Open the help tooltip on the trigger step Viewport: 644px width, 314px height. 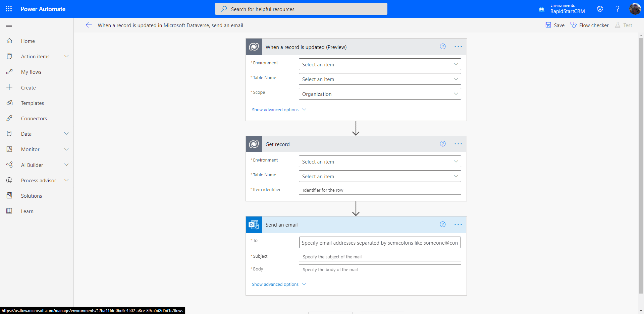pos(443,47)
